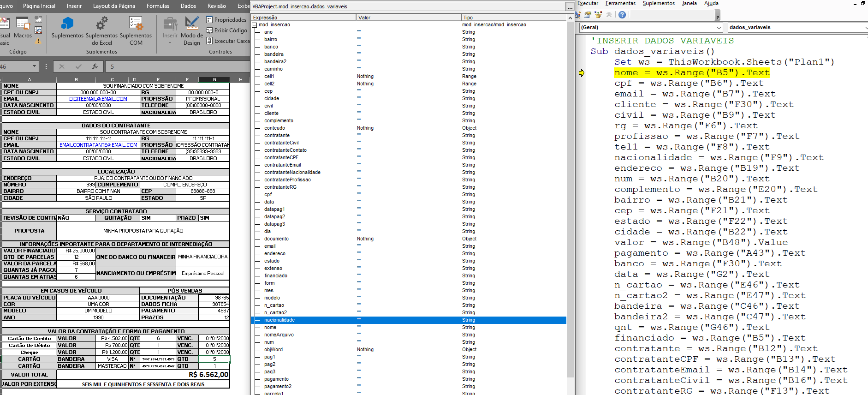Open VBA Help question mark icon
The image size is (868, 395).
(x=622, y=15)
